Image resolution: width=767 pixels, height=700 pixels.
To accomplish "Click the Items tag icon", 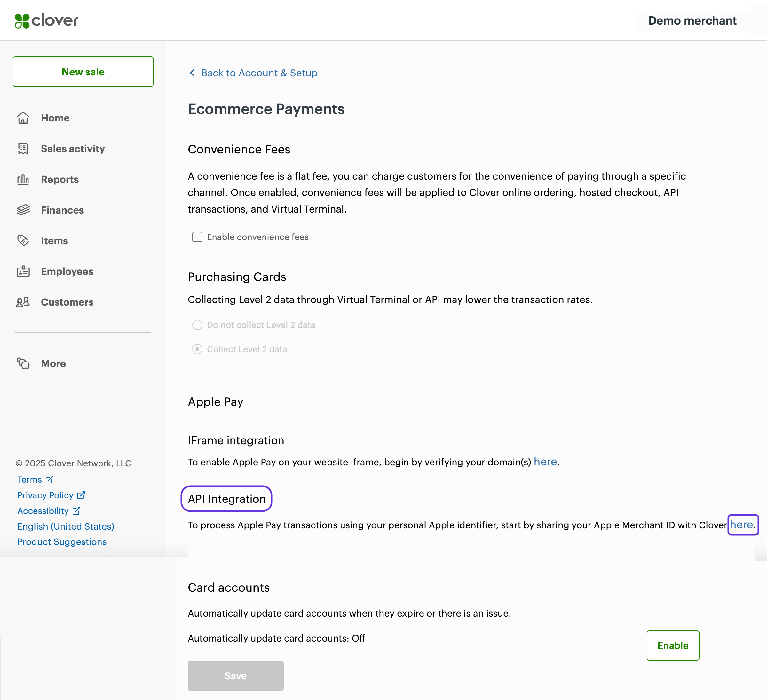I will tap(23, 241).
